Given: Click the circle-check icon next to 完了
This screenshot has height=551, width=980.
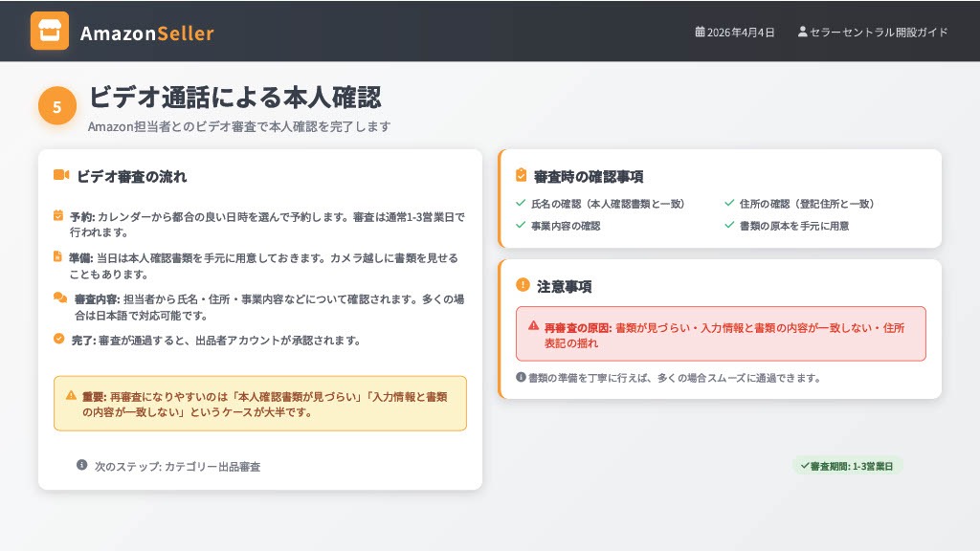Looking at the screenshot, I should click(58, 339).
